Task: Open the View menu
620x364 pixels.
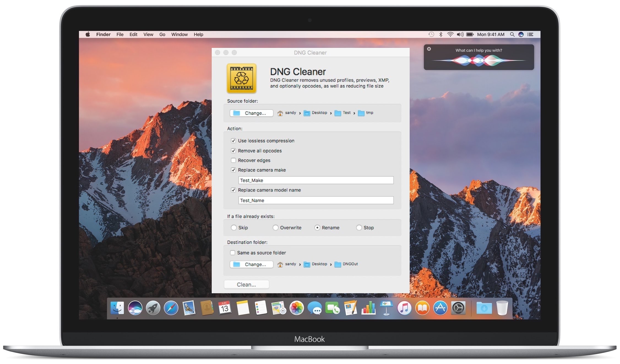Action: click(x=148, y=34)
